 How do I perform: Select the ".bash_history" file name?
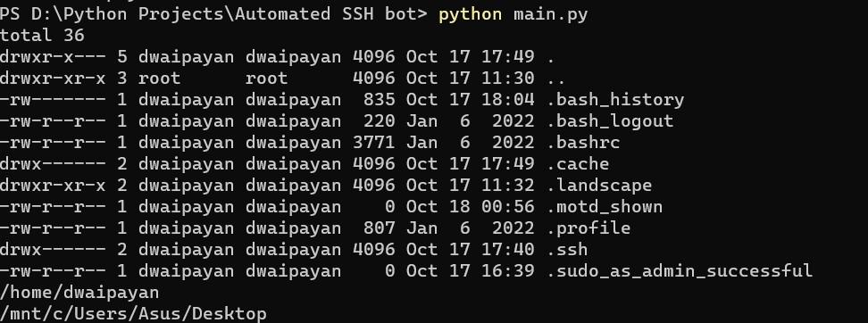(x=615, y=100)
